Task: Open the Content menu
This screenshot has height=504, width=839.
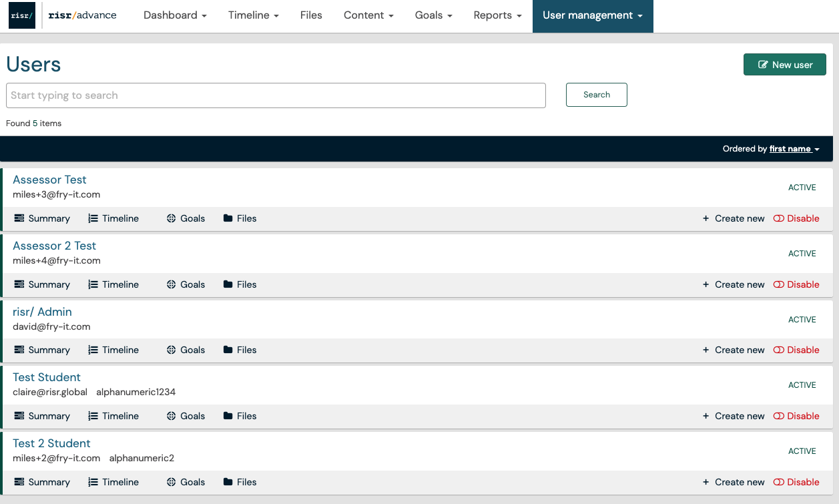Action: click(x=368, y=15)
